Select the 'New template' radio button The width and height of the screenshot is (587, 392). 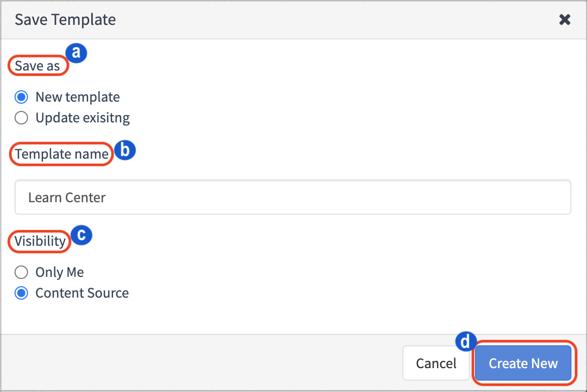pyautogui.click(x=21, y=97)
